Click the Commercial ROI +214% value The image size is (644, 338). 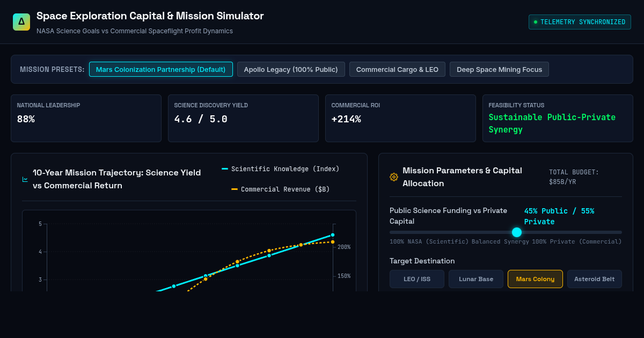(x=346, y=119)
